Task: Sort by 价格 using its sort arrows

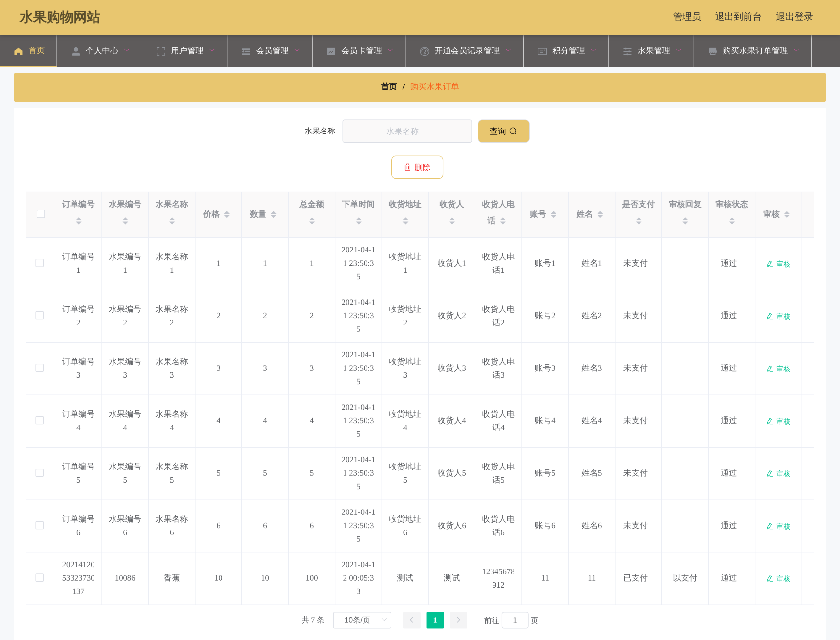Action: pyautogui.click(x=227, y=214)
